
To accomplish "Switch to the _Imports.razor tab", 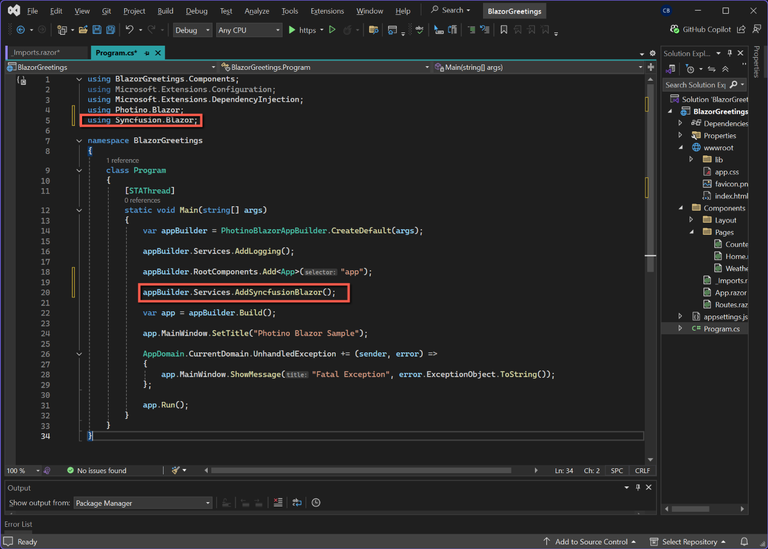I will [x=36, y=52].
